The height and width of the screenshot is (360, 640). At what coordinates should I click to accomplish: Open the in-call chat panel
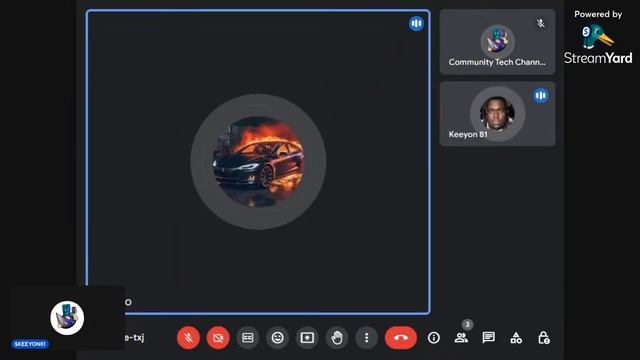click(489, 338)
